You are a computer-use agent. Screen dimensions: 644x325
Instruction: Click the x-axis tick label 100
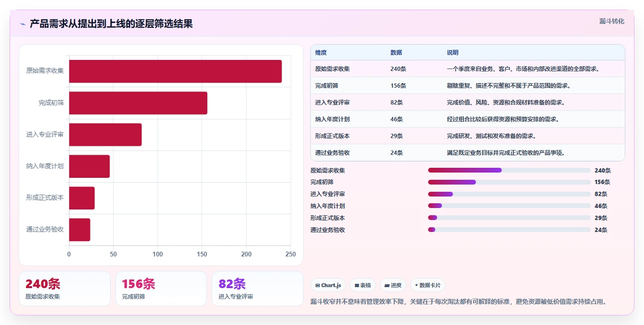(158, 254)
